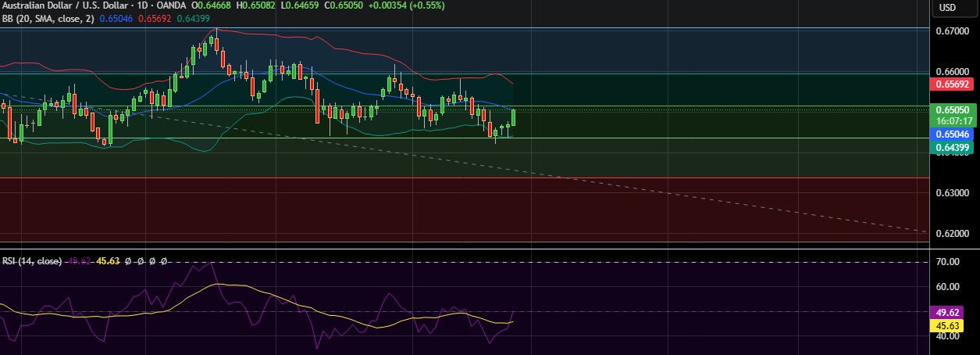Click the purple 49.62 value in RSI legend
980x355 pixels.
(x=80, y=261)
